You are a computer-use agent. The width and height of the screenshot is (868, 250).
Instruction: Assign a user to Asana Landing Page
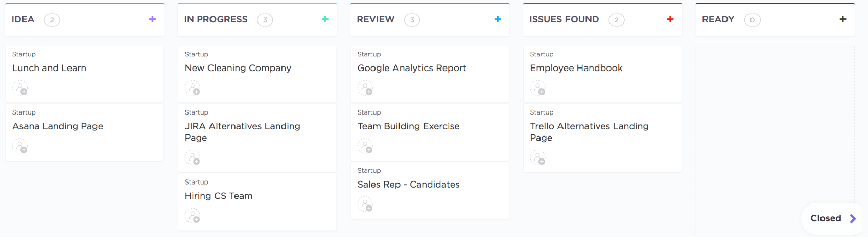coord(20,147)
